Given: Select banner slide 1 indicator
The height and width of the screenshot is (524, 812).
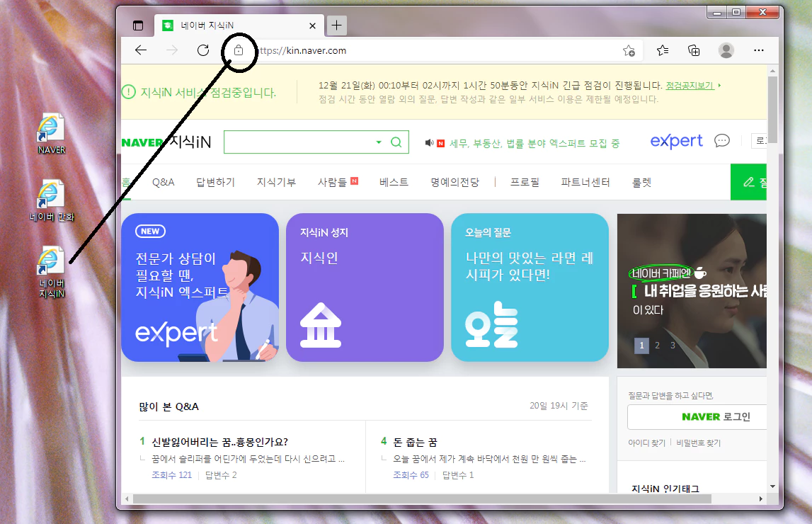Looking at the screenshot, I should tap(641, 346).
